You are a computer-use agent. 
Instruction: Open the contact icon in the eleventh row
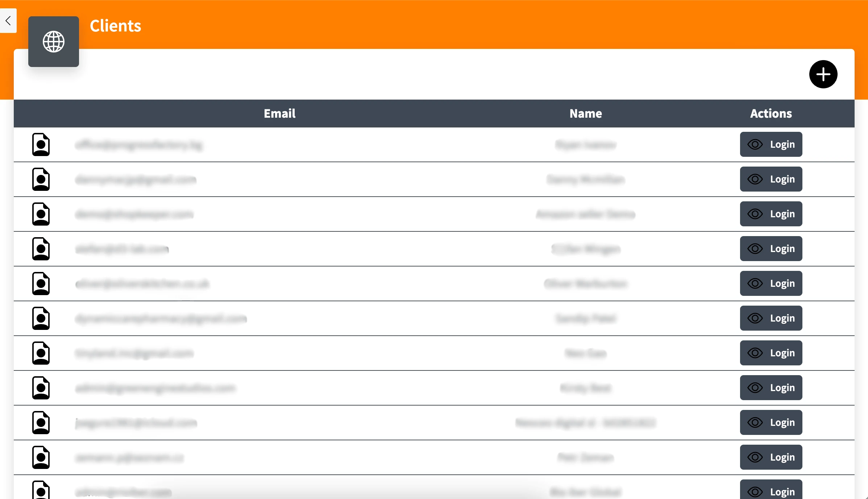[41, 490]
